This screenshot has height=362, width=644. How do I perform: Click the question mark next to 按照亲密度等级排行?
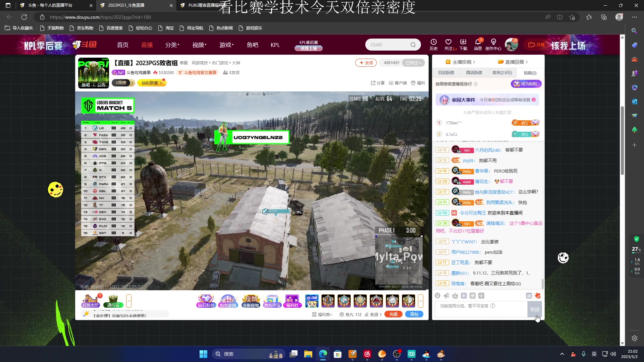click(x=476, y=84)
